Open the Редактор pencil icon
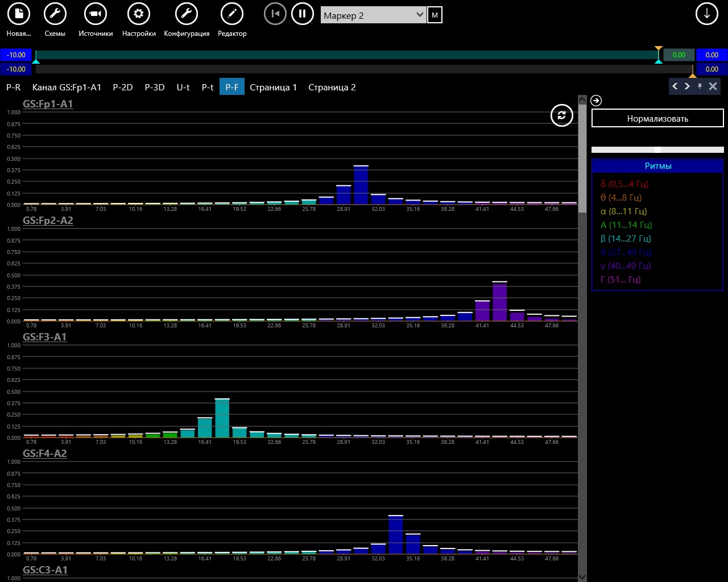 (x=232, y=14)
